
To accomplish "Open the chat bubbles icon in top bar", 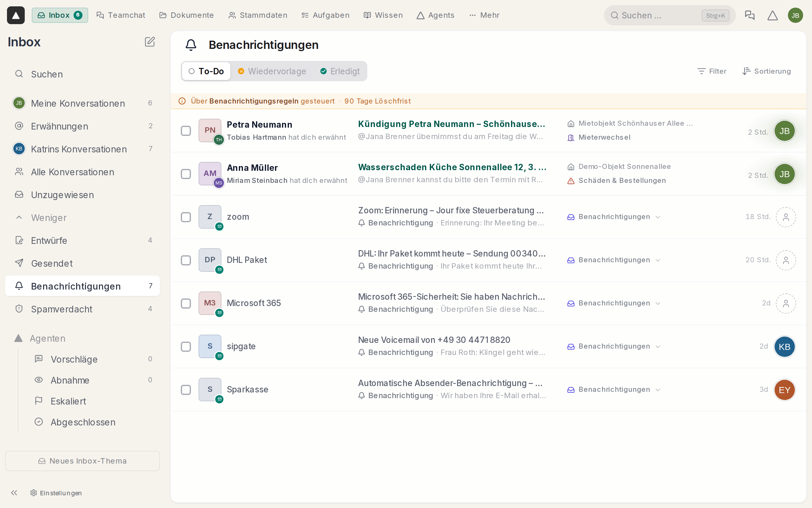I will tap(750, 15).
